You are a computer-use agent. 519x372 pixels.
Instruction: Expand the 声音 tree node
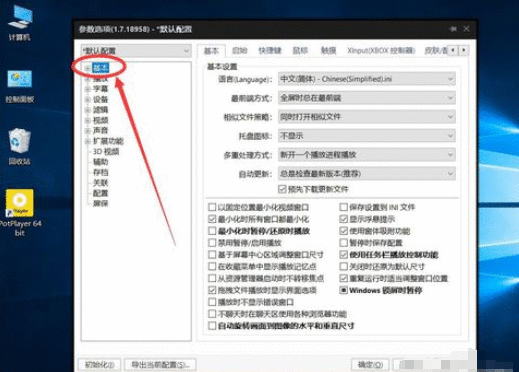click(x=87, y=130)
